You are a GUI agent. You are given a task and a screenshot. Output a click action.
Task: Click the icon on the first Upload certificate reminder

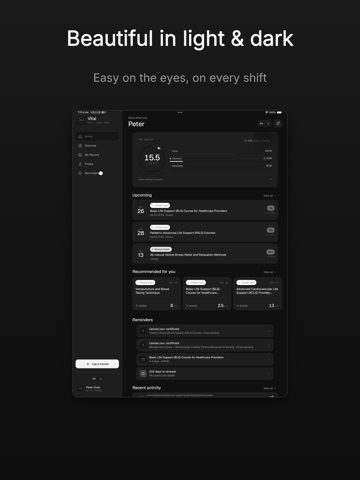point(143,331)
